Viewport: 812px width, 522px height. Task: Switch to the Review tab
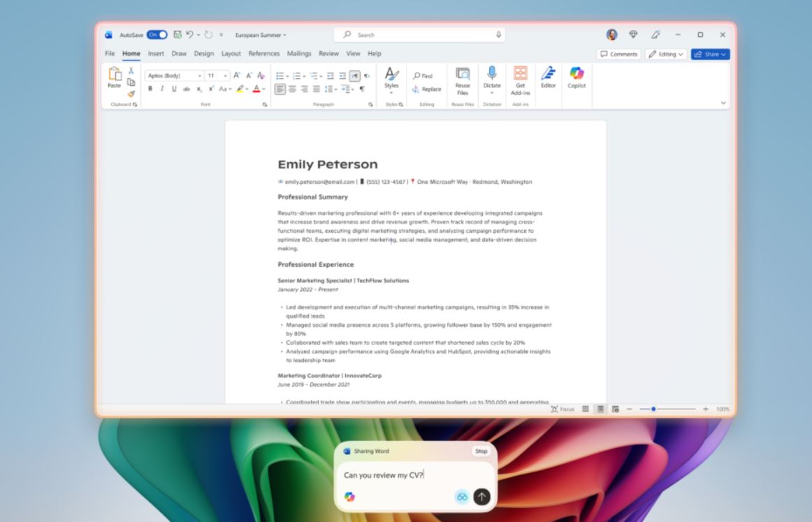[329, 53]
